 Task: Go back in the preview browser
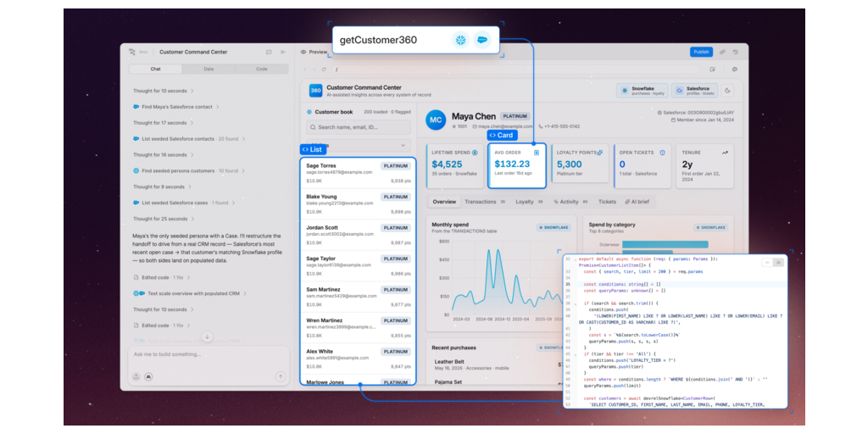point(304,70)
